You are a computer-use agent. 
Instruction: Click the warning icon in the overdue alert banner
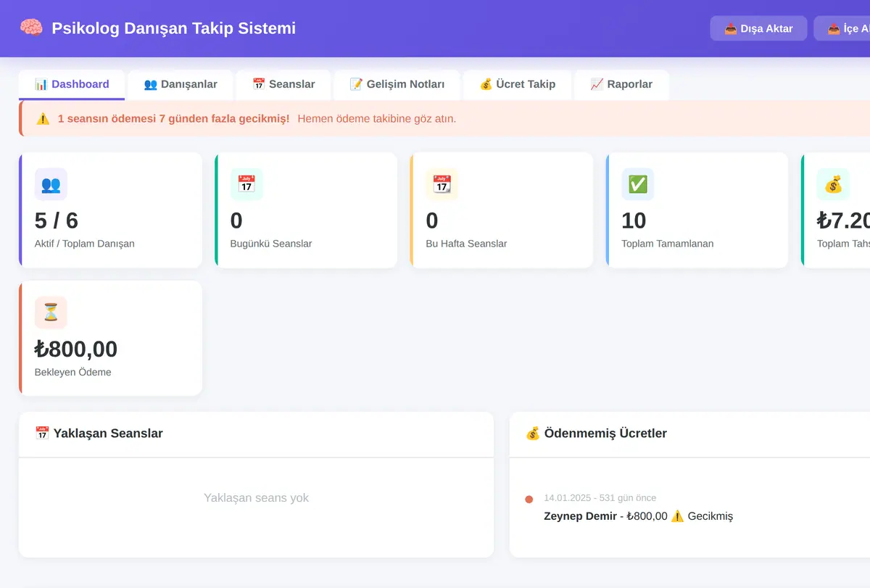[x=43, y=118]
